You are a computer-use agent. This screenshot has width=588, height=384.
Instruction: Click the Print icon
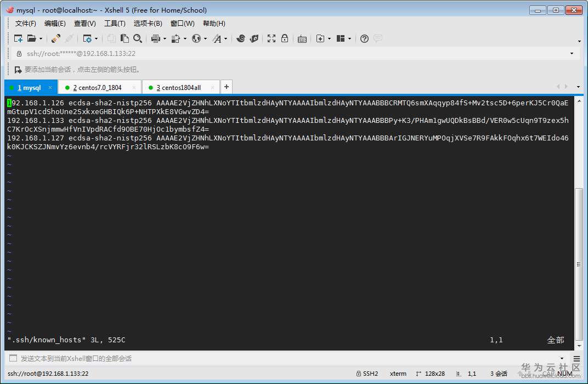pos(156,38)
